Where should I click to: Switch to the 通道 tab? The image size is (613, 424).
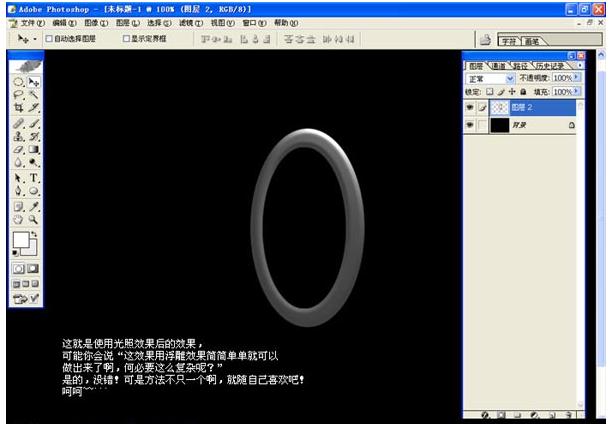[x=498, y=66]
